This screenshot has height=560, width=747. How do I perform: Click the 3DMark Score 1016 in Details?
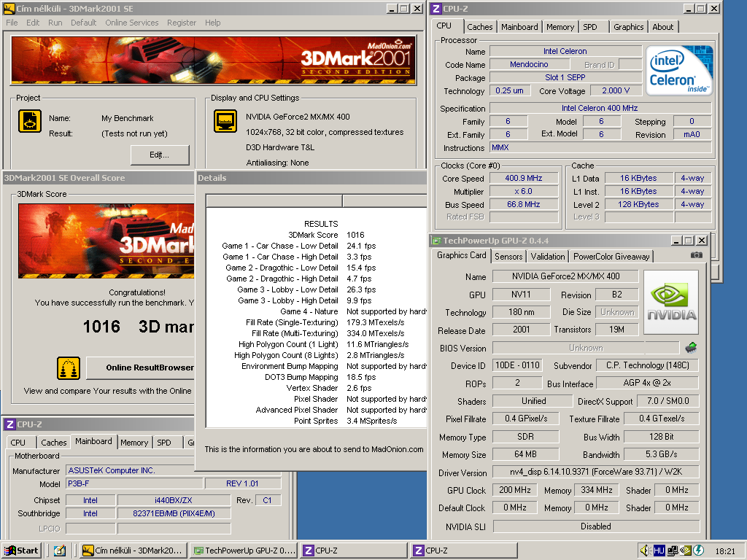pyautogui.click(x=355, y=235)
